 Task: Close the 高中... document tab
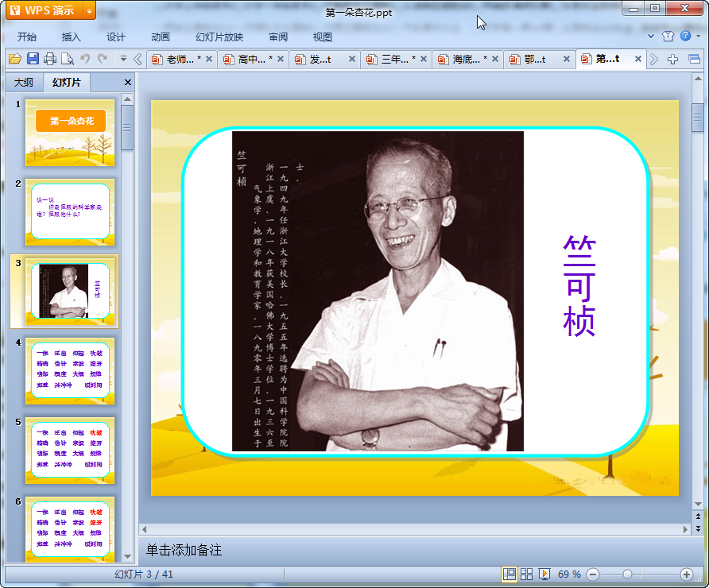(x=281, y=59)
